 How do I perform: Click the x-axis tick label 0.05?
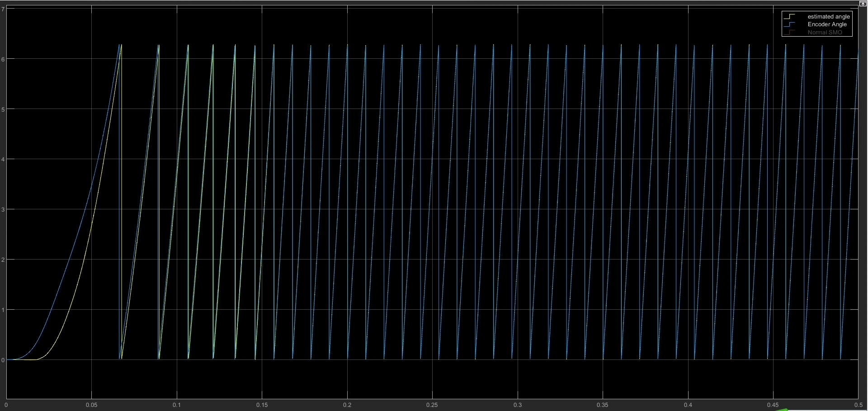91,405
